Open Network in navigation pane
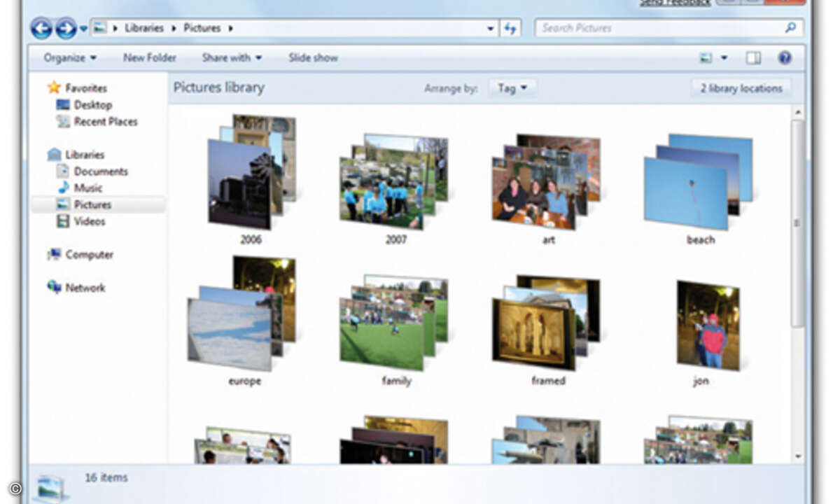 [x=85, y=288]
